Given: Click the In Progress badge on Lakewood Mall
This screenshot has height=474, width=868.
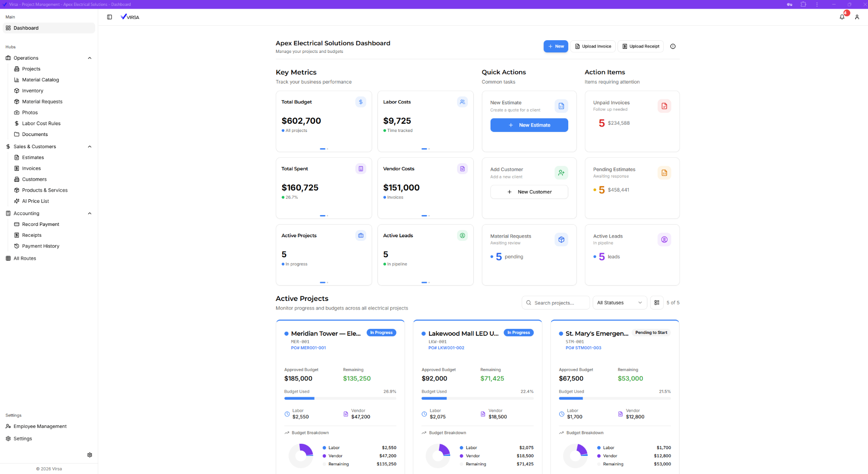Looking at the screenshot, I should click(x=519, y=333).
